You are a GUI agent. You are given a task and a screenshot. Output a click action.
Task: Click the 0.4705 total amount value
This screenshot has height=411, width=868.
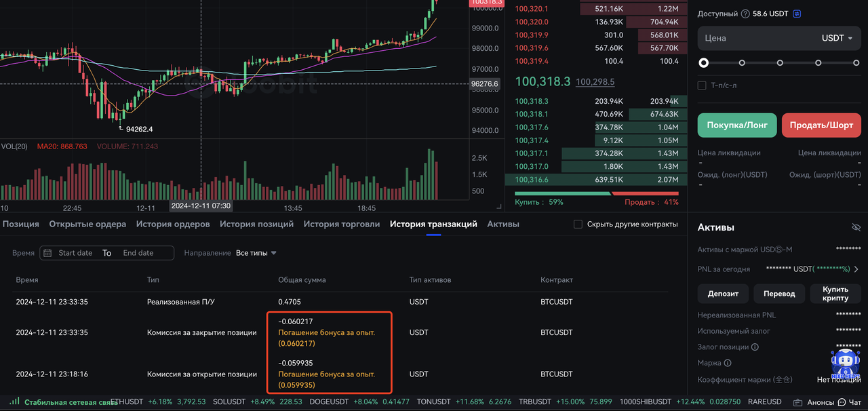point(290,302)
